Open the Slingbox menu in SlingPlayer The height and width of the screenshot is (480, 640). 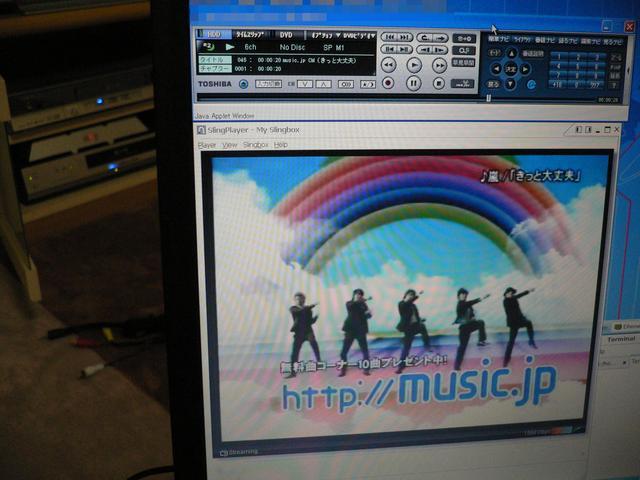(256, 145)
